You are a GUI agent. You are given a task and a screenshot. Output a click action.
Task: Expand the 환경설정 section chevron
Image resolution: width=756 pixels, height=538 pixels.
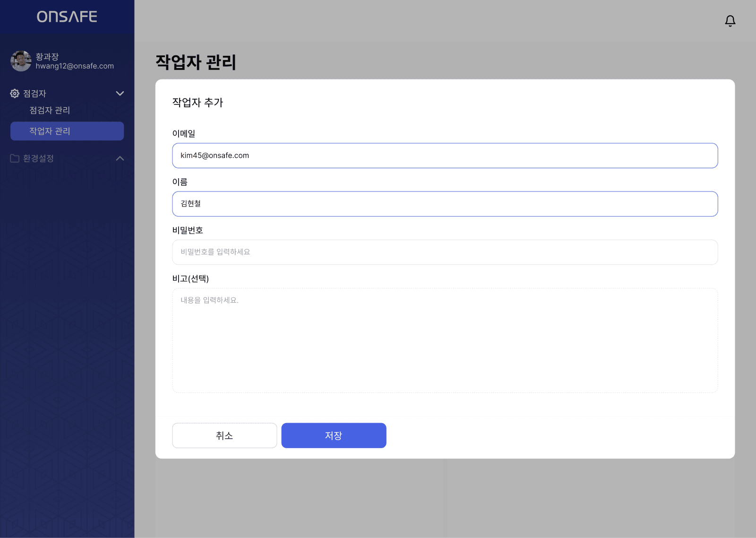120,158
